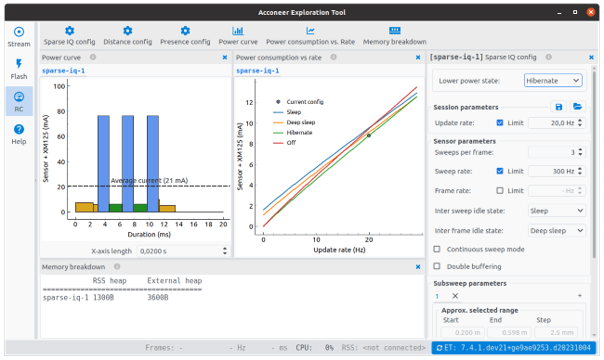The height and width of the screenshot is (360, 604).
Task: Maximize the application window
Action: (575, 12)
